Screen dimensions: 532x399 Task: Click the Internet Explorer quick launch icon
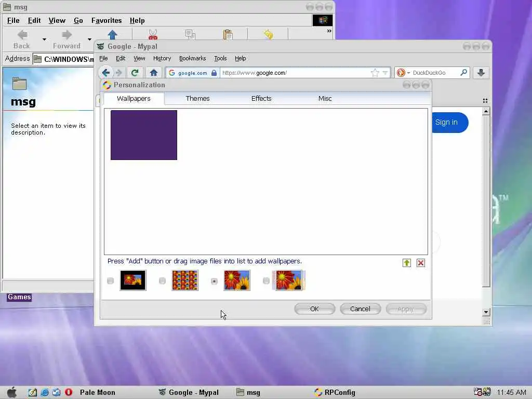pyautogui.click(x=45, y=392)
